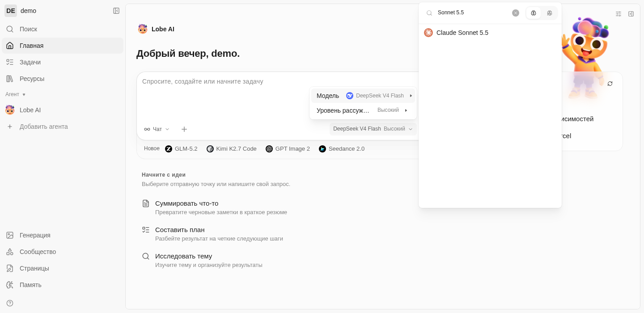Image resolution: width=644 pixels, height=313 pixels.
Task: Start the Суммировать что-то idea
Action: tap(215, 207)
